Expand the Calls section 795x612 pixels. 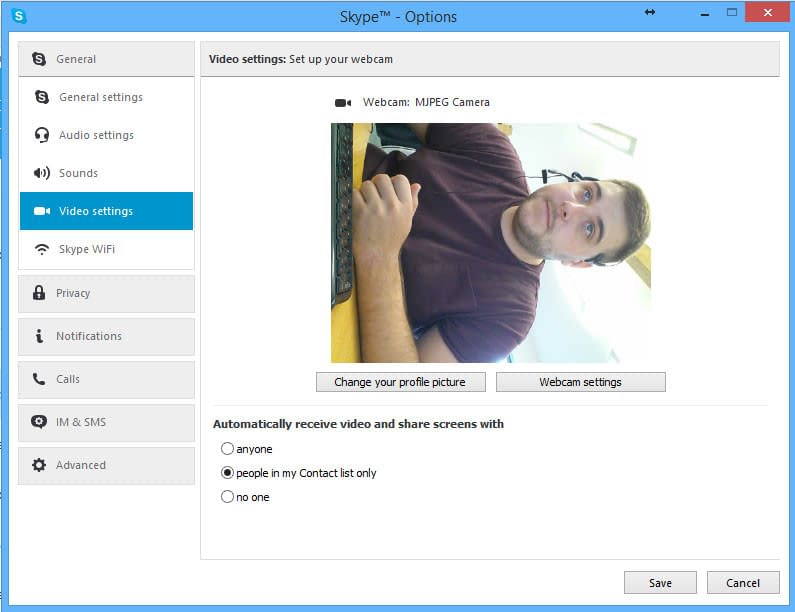pyautogui.click(x=106, y=380)
